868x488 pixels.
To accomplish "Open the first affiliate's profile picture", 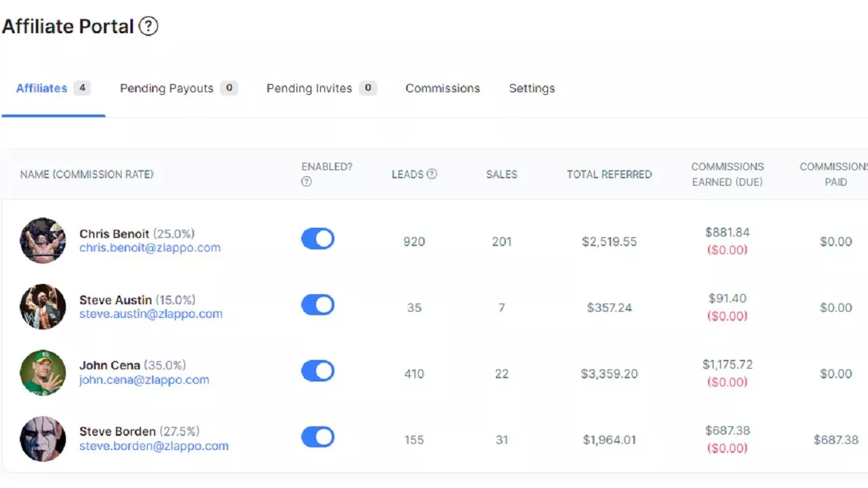I will tap(43, 241).
